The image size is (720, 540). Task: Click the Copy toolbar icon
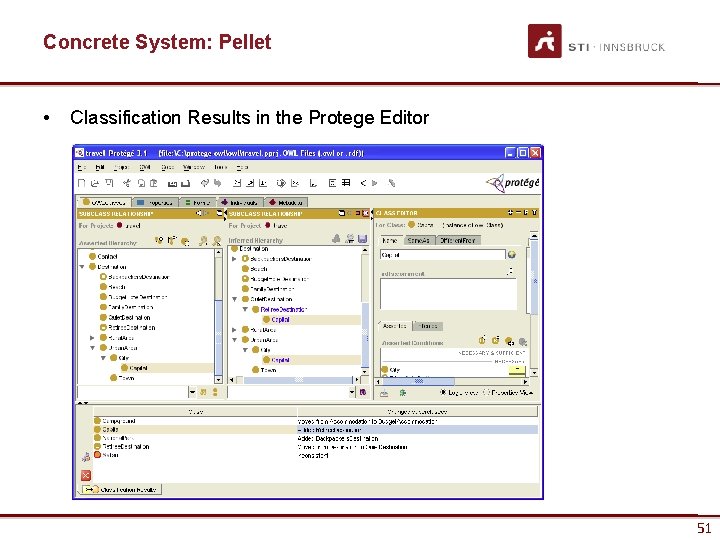click(x=141, y=183)
